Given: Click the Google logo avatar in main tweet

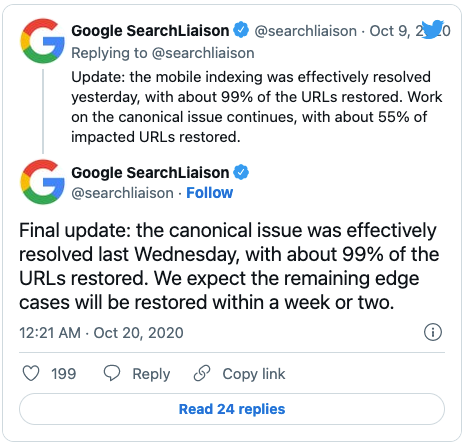Looking at the screenshot, I should [x=42, y=182].
